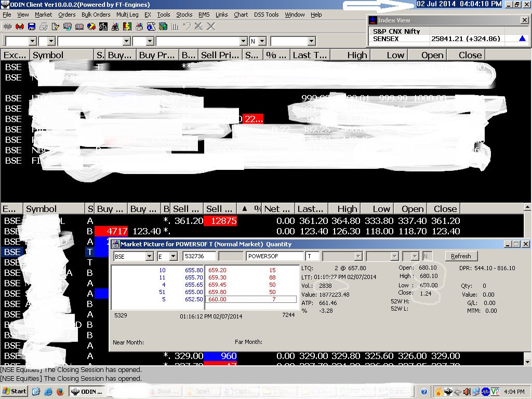Click Refresh in the Market Picture window
Screen dimensions: 532x399
(x=461, y=256)
